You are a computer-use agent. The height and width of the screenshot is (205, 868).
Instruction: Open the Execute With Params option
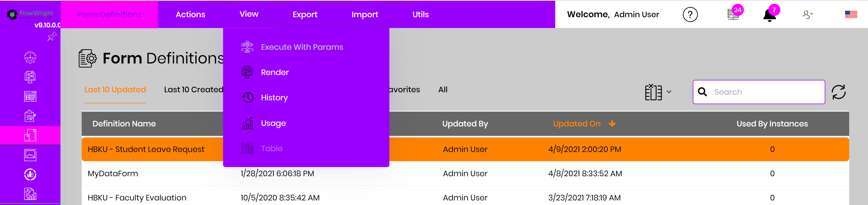302,47
